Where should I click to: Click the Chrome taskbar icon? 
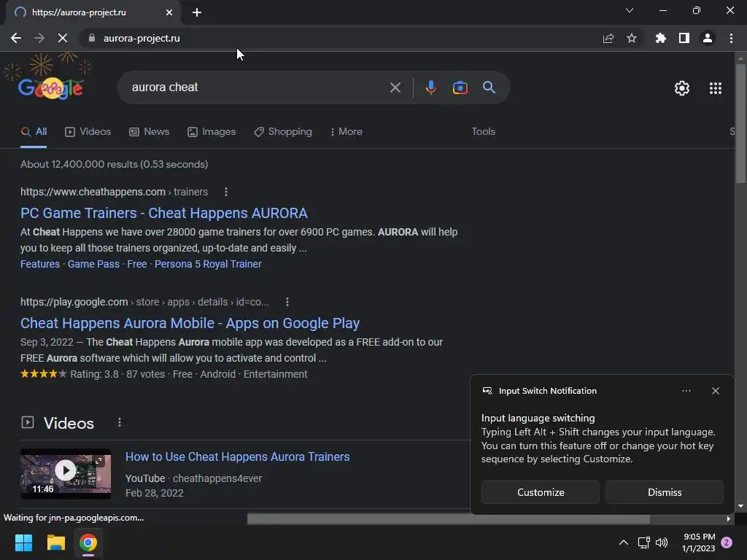[88, 542]
